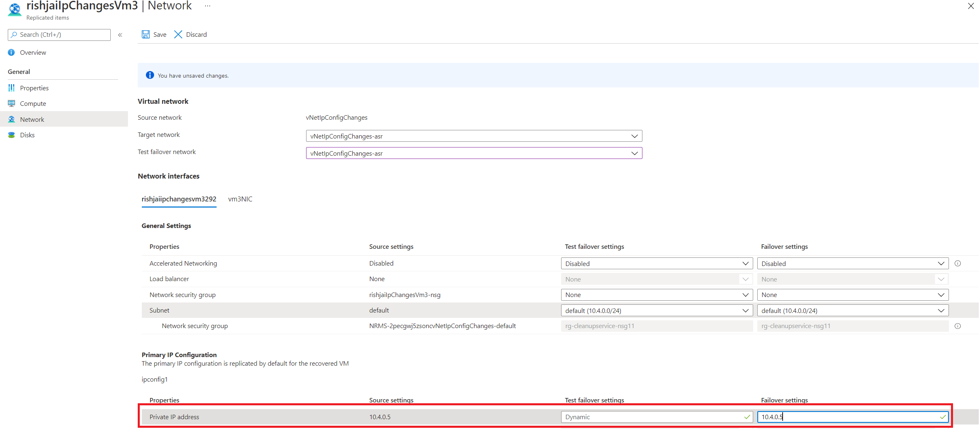The width and height of the screenshot is (980, 429).
Task: Collapse the left sidebar with the double chevron
Action: tap(120, 35)
